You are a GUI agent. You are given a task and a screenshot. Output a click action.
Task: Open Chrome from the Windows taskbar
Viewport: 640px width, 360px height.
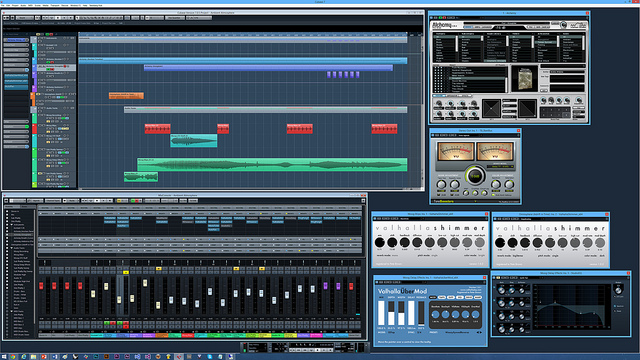(x=13, y=357)
